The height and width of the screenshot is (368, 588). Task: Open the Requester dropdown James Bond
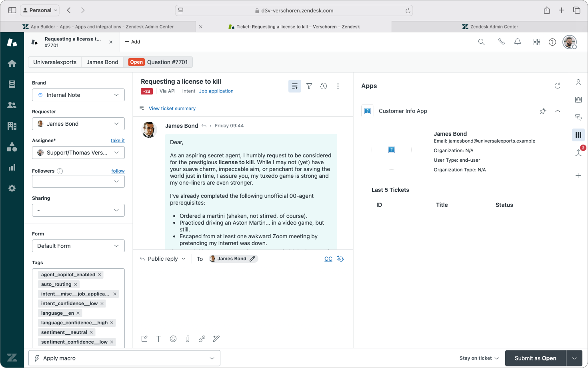[78, 124]
